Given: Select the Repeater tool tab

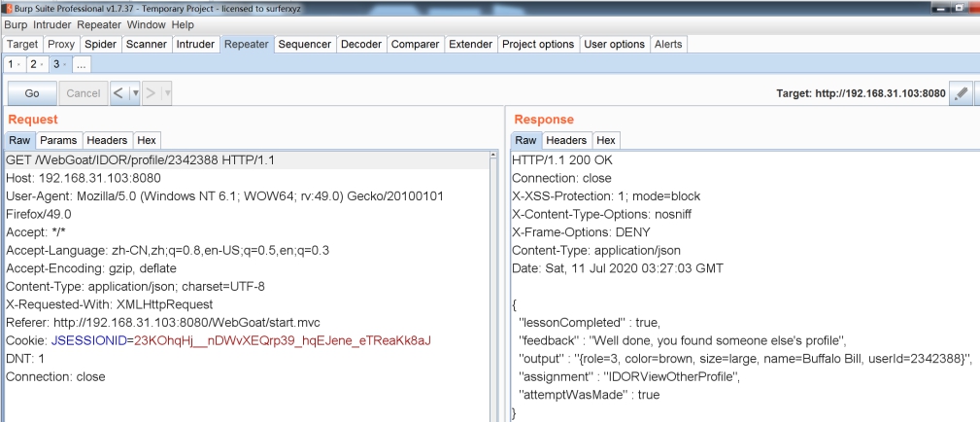Looking at the screenshot, I should pos(247,44).
